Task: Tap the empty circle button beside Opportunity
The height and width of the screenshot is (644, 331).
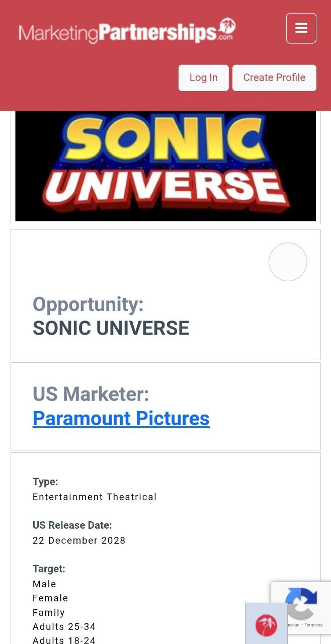Action: 288,262
